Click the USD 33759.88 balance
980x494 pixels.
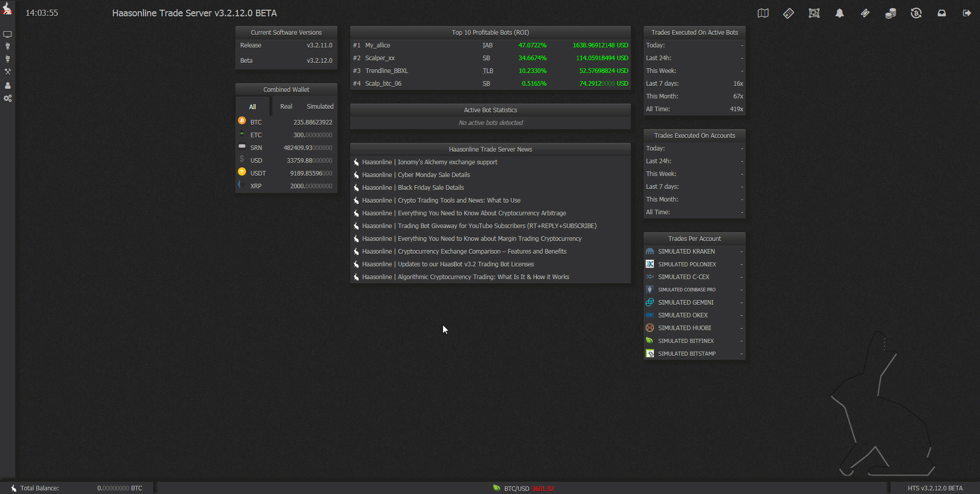click(309, 161)
